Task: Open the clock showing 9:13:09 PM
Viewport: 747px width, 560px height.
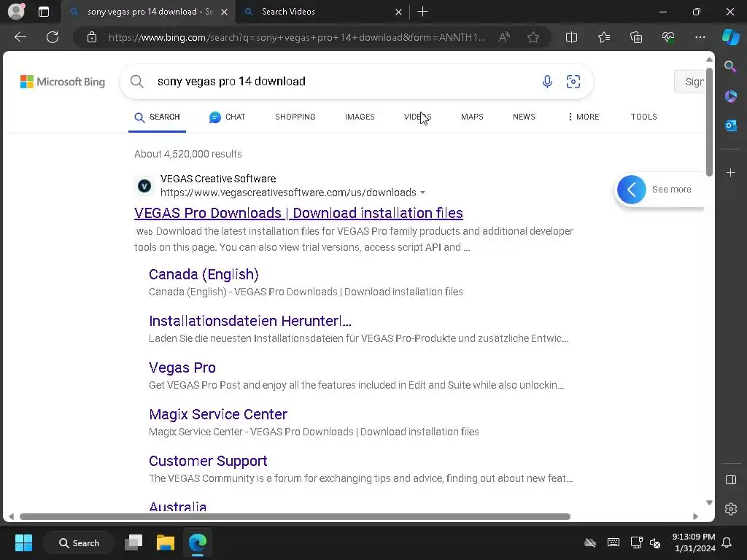Action: pyautogui.click(x=694, y=542)
